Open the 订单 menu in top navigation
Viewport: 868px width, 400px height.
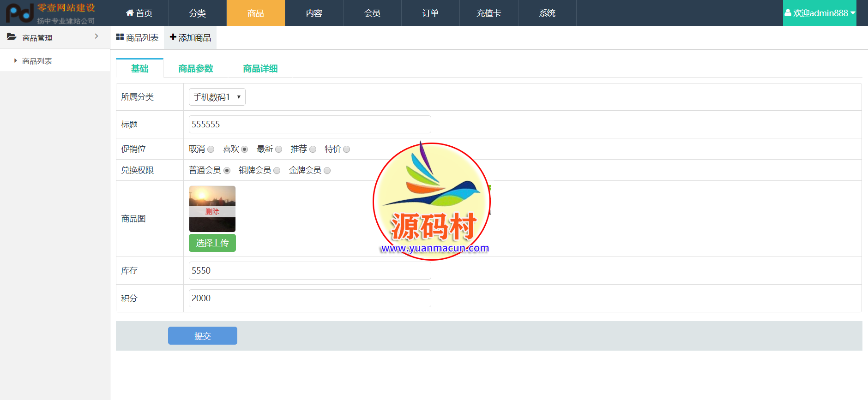430,13
